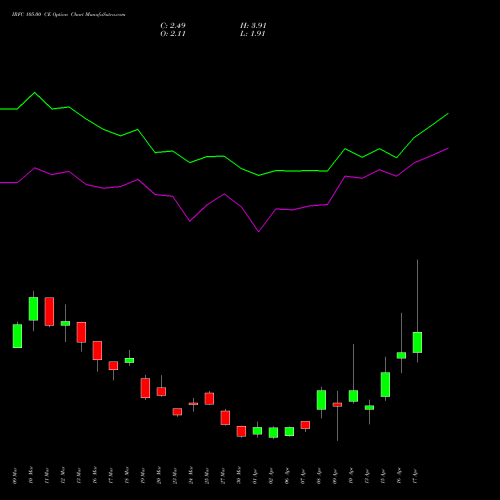Select the 27 Mar date label

click(223, 476)
